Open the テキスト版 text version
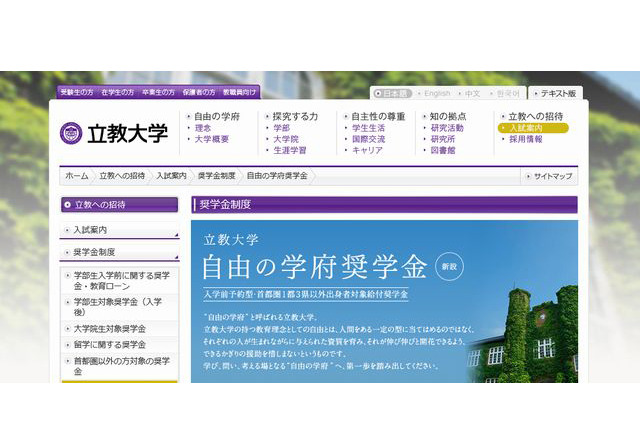640x426 pixels. coord(555,93)
